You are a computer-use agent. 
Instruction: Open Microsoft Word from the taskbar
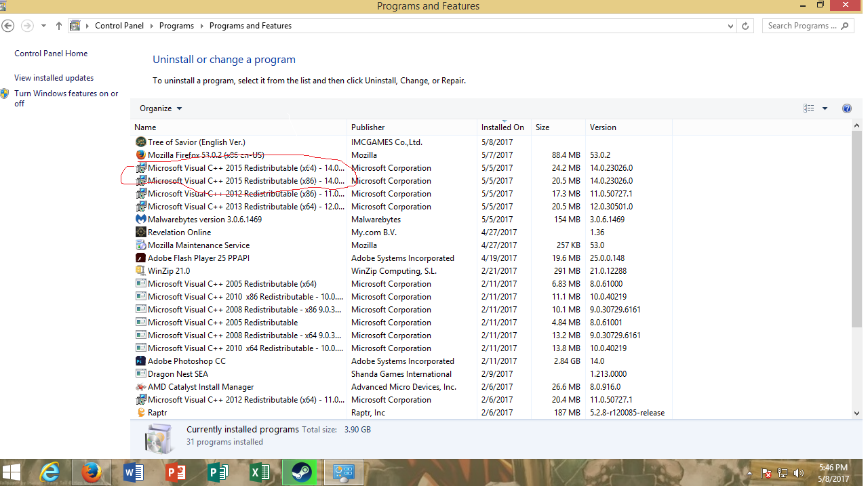click(x=134, y=472)
